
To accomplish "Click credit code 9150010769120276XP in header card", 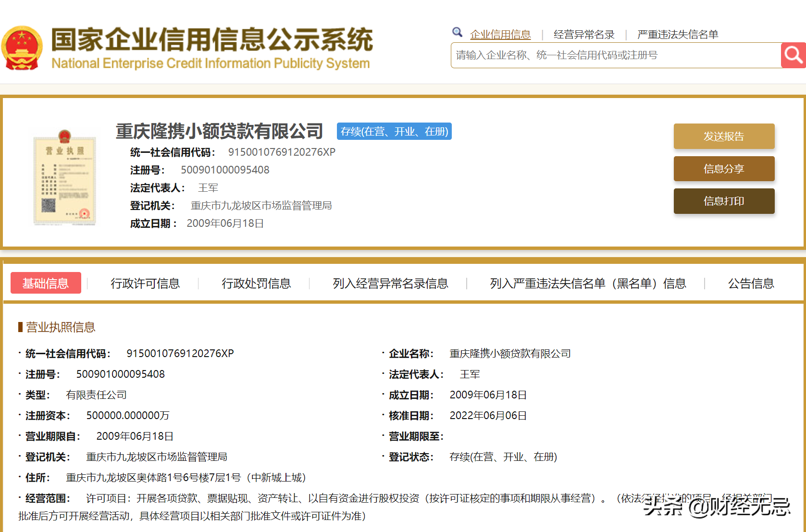I will point(282,152).
